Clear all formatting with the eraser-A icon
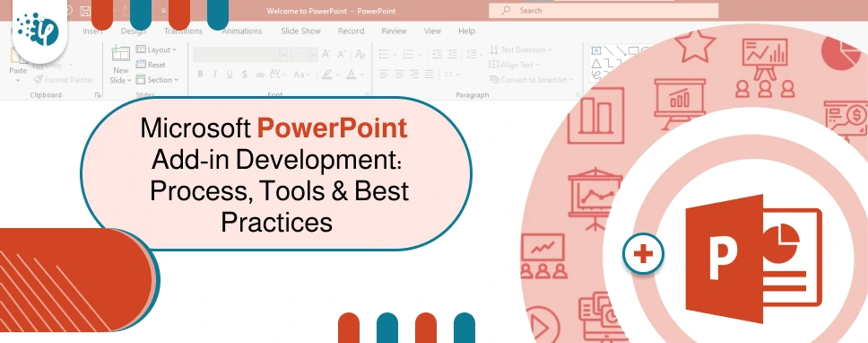The height and width of the screenshot is (343, 868). 360,54
